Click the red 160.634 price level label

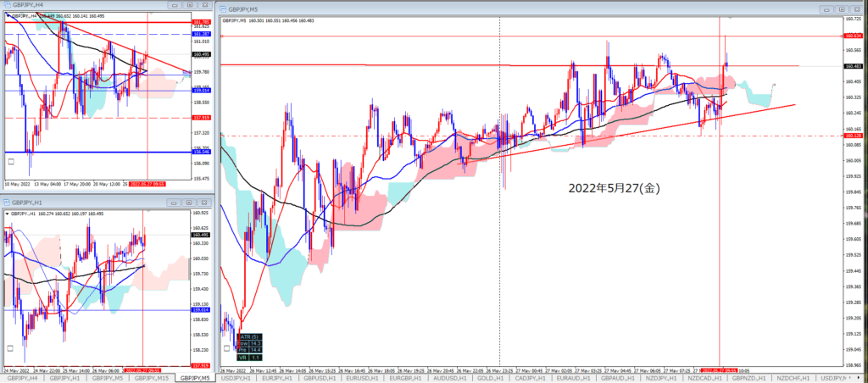coord(852,36)
